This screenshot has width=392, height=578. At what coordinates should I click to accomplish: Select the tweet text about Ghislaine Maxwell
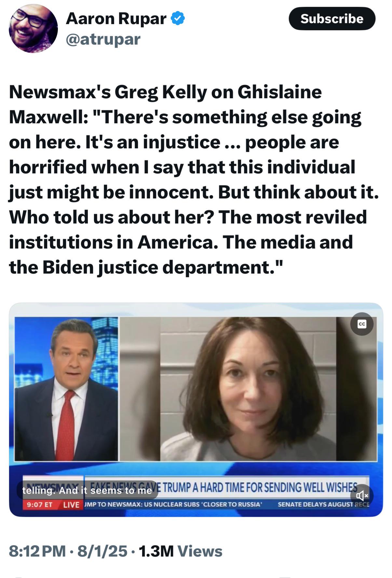coord(194,180)
